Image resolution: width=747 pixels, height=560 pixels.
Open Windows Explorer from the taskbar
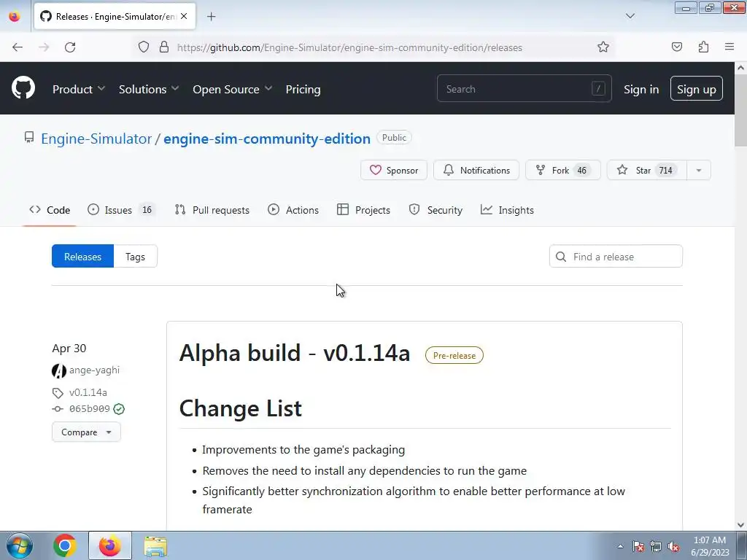click(155, 545)
